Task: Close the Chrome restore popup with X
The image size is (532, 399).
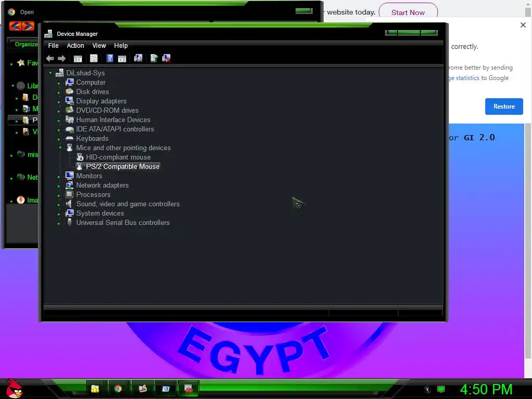Action: tap(523, 25)
